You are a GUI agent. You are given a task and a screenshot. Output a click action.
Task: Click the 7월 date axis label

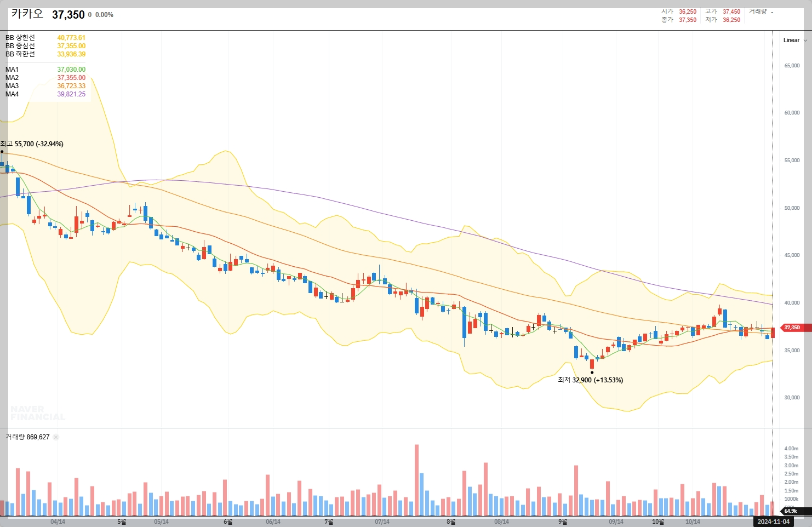[x=329, y=522]
